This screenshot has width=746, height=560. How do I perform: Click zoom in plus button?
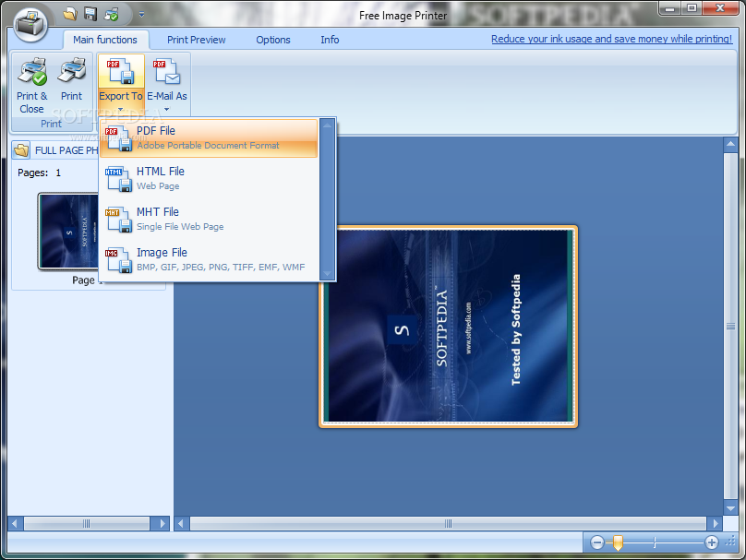(x=712, y=542)
